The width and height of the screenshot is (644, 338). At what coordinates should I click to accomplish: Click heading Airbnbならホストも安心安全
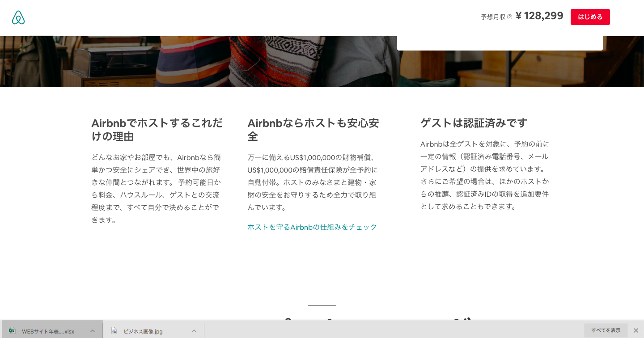tap(313, 130)
